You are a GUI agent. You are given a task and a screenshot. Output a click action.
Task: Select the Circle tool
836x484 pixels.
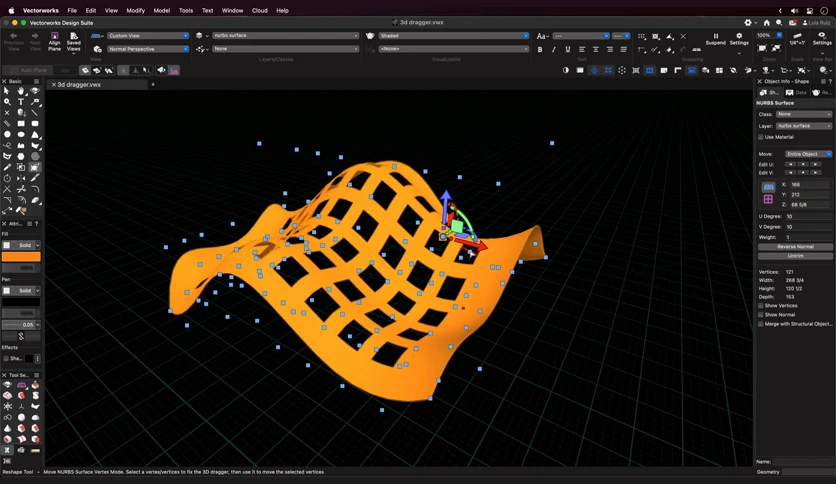pyautogui.click(x=7, y=135)
